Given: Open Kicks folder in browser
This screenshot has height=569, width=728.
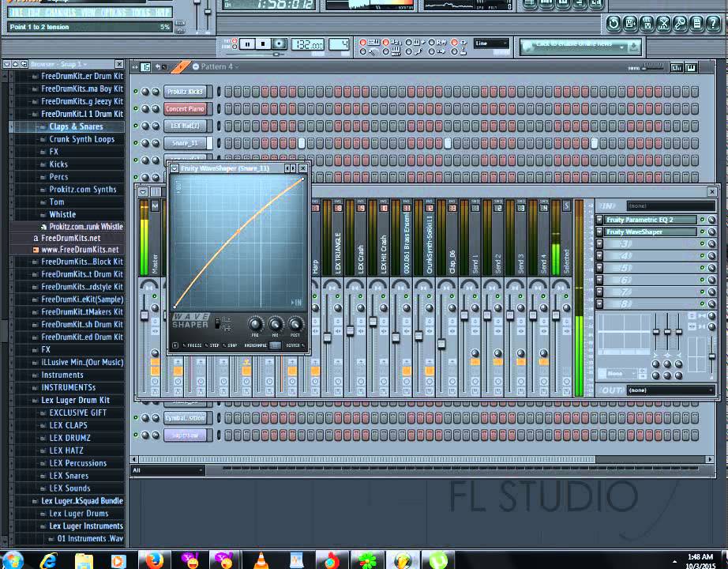Looking at the screenshot, I should tap(58, 164).
